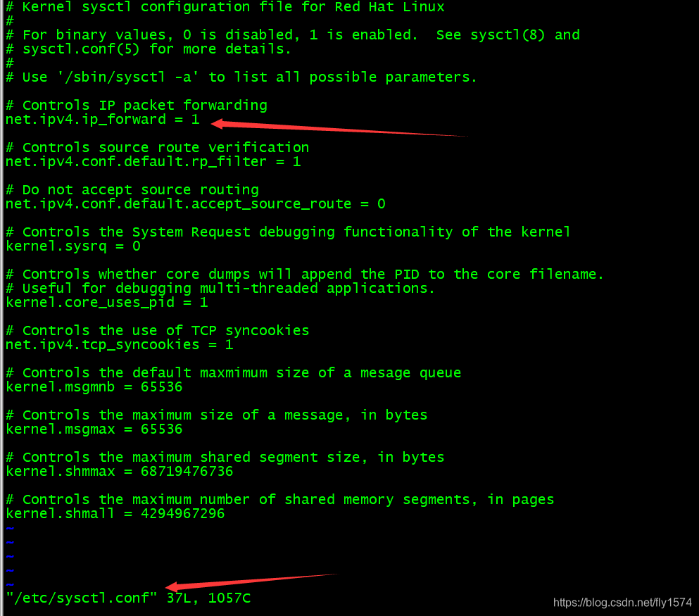Click the accept_source_route = 0 setting line

click(x=196, y=204)
